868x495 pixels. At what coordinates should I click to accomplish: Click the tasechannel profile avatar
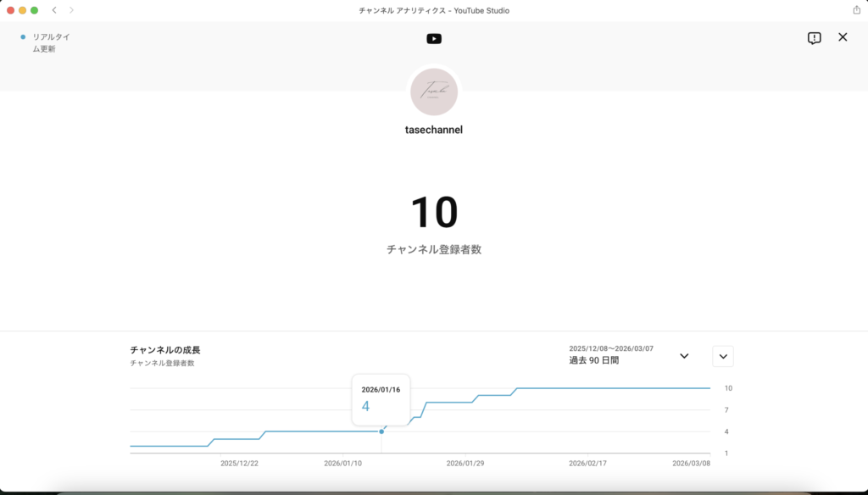pyautogui.click(x=434, y=92)
